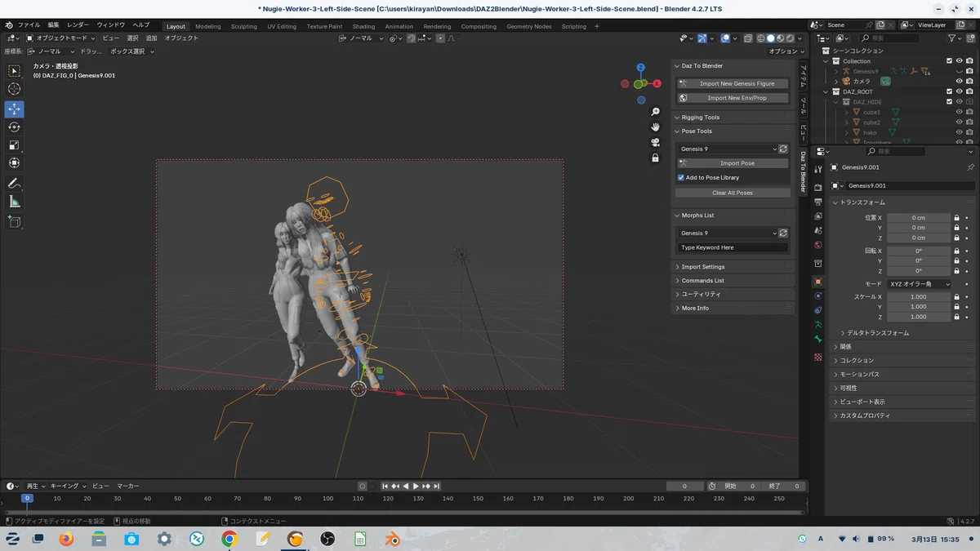
Task: Switch to the Modeling workspace tab
Action: tap(207, 26)
